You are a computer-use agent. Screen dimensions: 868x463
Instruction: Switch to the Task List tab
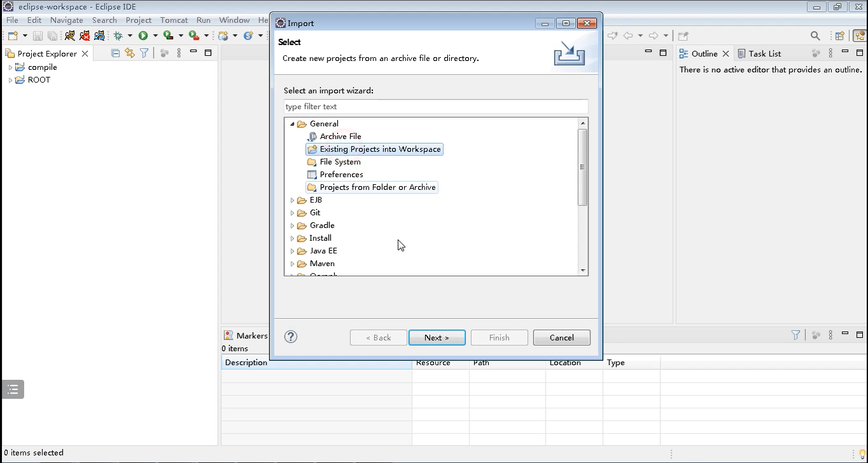[x=759, y=54]
